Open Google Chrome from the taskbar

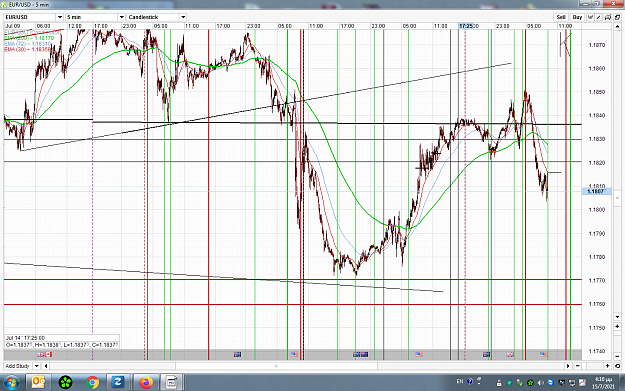(92, 383)
